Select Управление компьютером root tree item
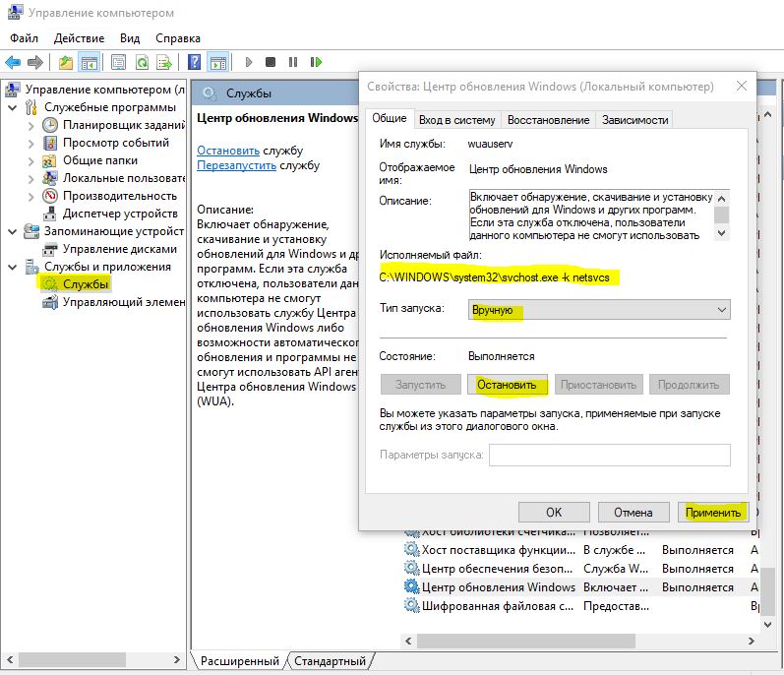The width and height of the screenshot is (784, 675). [x=105, y=90]
